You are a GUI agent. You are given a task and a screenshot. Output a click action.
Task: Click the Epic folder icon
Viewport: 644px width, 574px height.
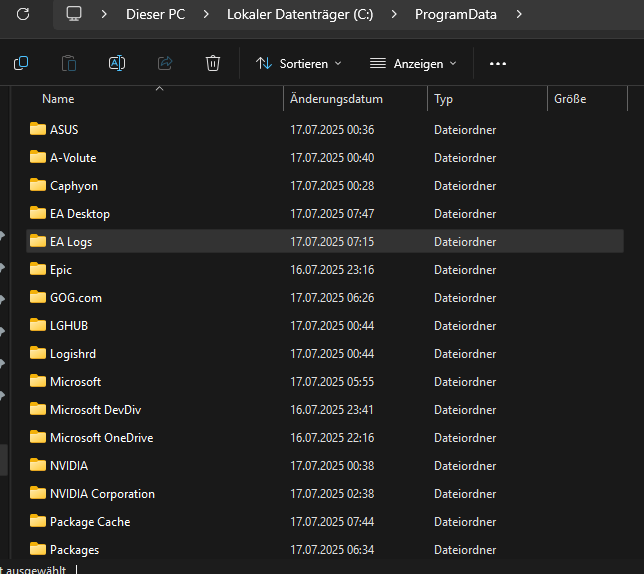(38, 269)
